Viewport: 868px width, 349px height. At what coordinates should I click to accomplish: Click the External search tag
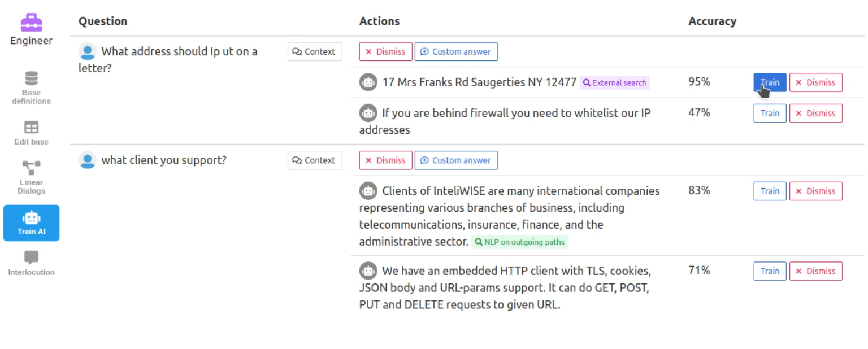click(x=615, y=83)
